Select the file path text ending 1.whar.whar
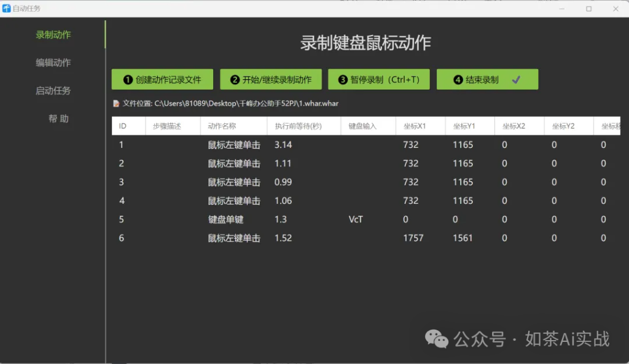This screenshot has height=364, width=629. tap(246, 103)
